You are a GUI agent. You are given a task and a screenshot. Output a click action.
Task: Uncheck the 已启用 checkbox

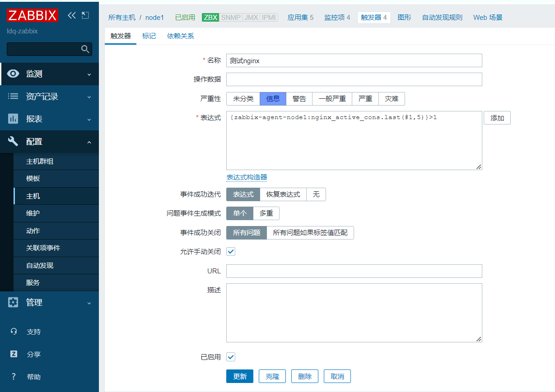(231, 357)
